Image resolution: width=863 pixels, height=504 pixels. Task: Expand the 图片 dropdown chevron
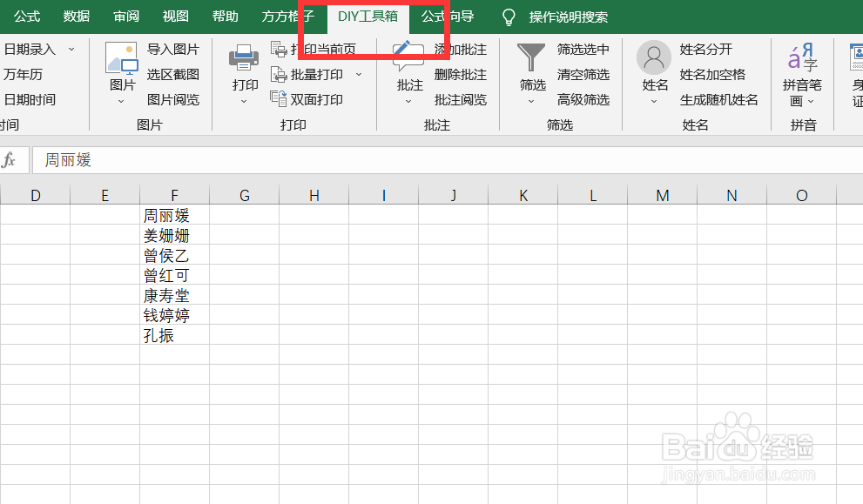coord(121,101)
